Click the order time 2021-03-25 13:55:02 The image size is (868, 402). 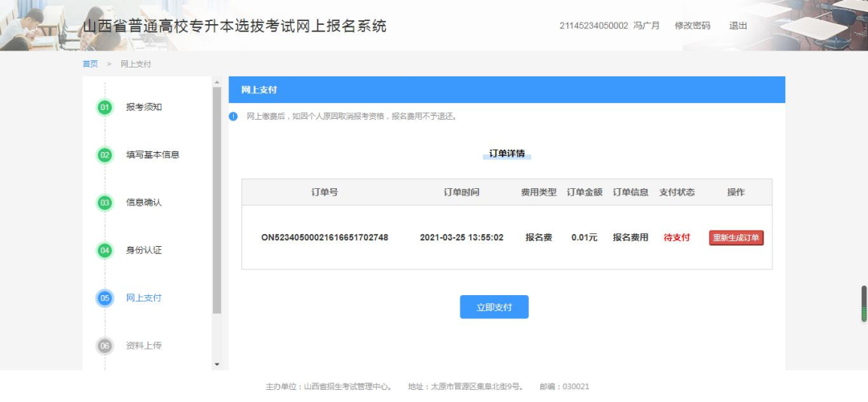461,237
